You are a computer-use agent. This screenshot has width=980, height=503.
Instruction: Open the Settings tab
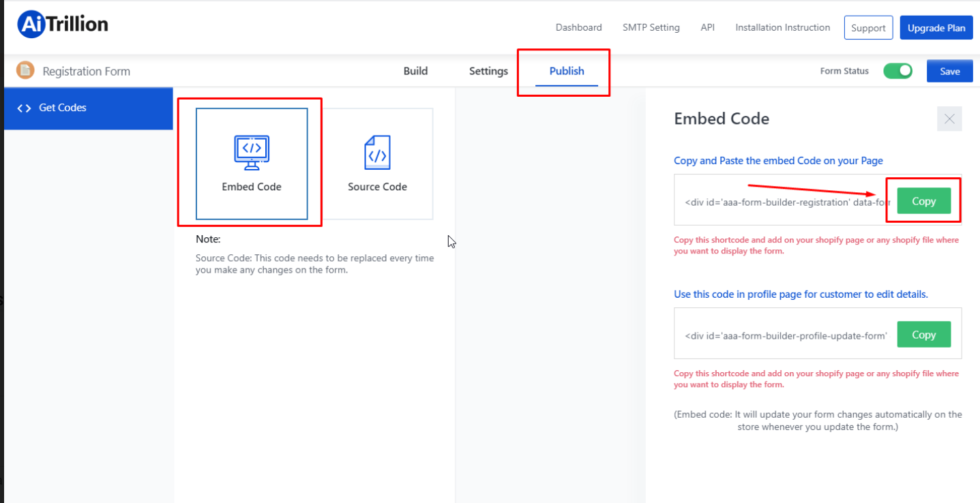point(488,71)
